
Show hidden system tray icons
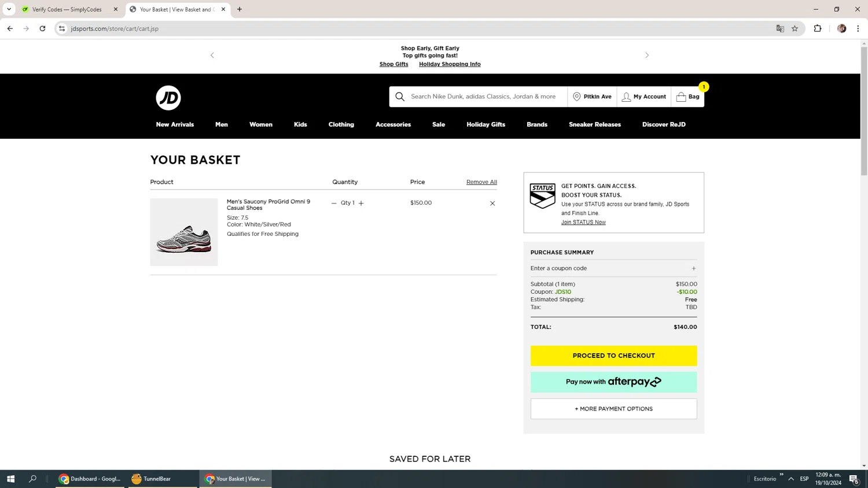tap(791, 479)
